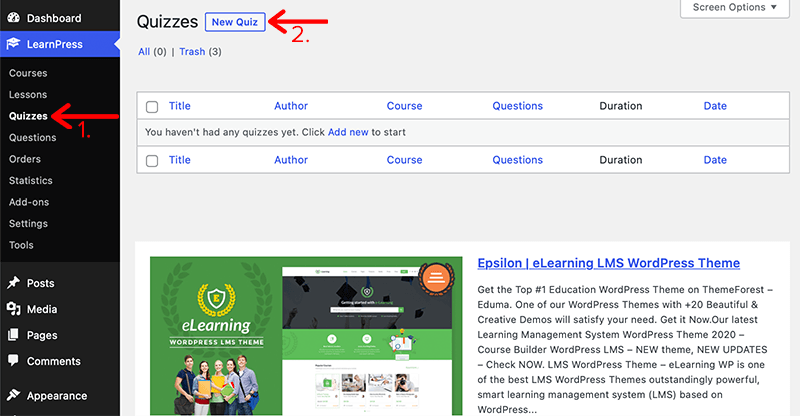Click the New Quiz button
The height and width of the screenshot is (416, 800).
tap(235, 22)
